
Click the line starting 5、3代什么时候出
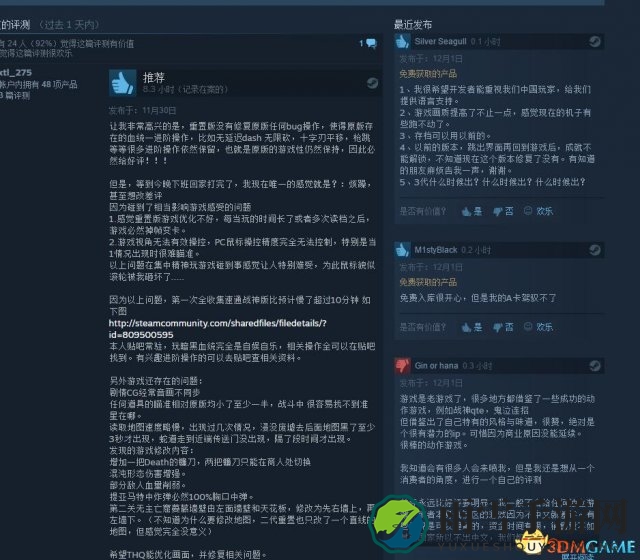click(493, 182)
